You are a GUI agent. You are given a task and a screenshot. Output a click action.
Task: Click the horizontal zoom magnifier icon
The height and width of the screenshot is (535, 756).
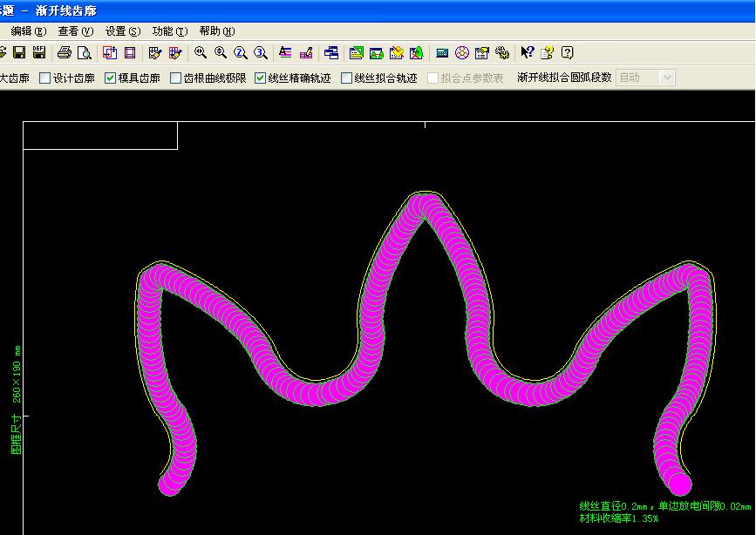point(201,52)
